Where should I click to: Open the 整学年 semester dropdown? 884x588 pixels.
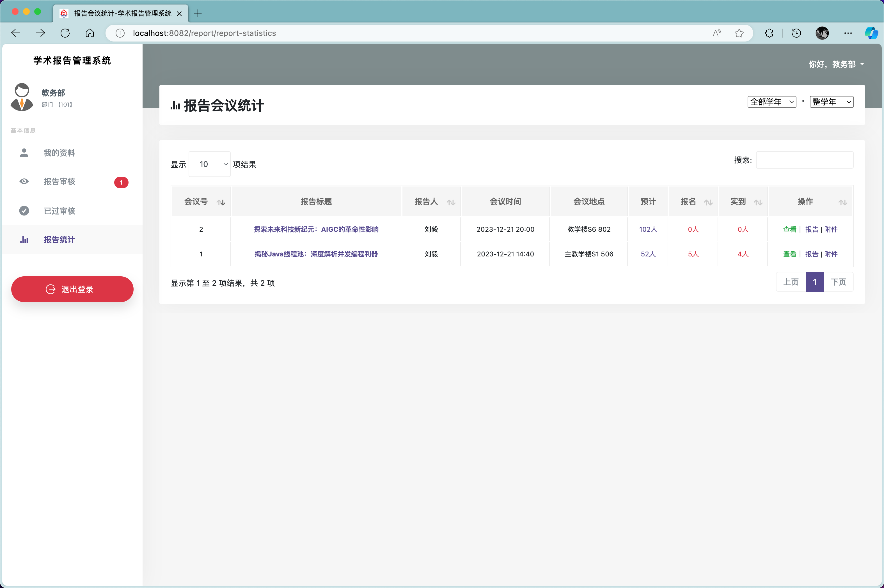pos(831,102)
